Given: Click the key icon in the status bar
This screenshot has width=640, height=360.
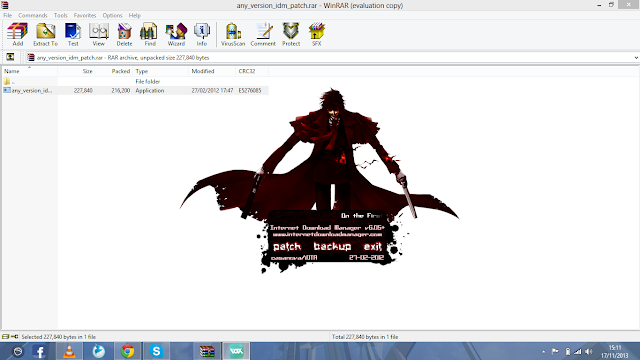Looking at the screenshot, I should (x=15, y=337).
